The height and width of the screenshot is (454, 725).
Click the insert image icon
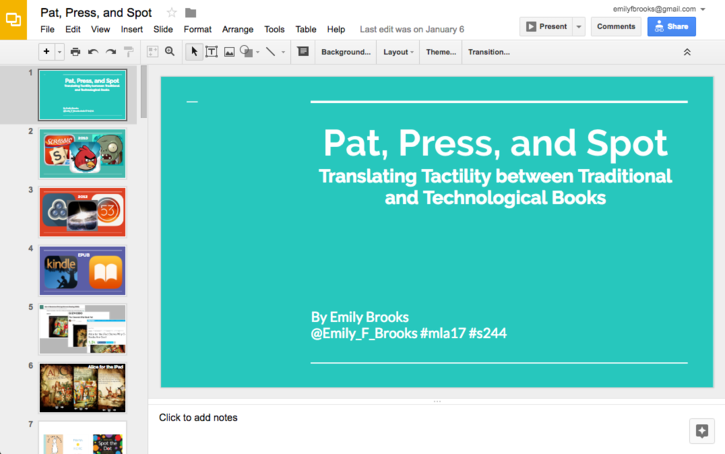[x=229, y=52]
